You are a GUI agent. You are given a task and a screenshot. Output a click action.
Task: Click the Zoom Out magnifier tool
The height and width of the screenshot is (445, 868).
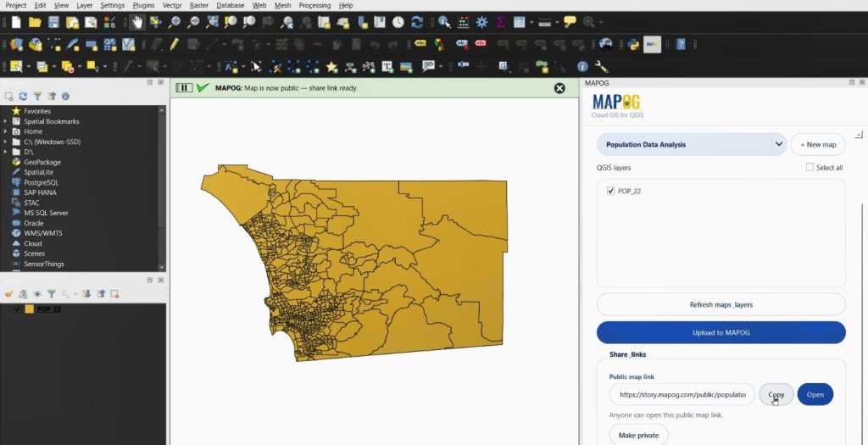[x=192, y=22]
